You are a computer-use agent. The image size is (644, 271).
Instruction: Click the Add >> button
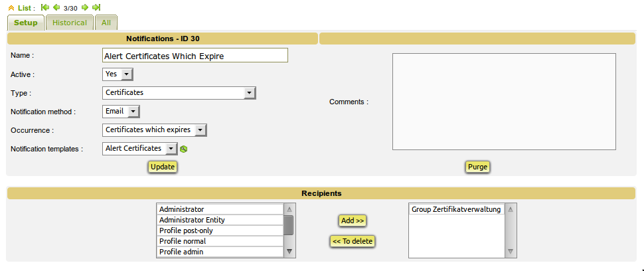click(353, 220)
